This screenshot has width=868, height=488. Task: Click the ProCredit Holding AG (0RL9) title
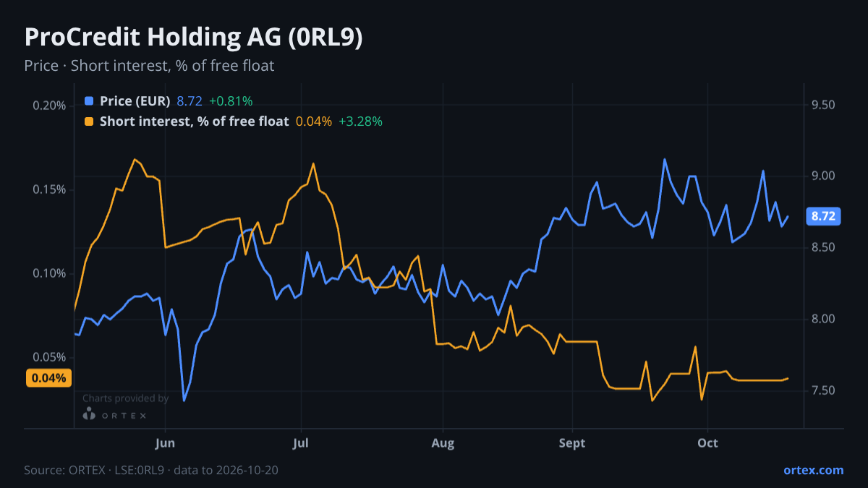pos(193,38)
